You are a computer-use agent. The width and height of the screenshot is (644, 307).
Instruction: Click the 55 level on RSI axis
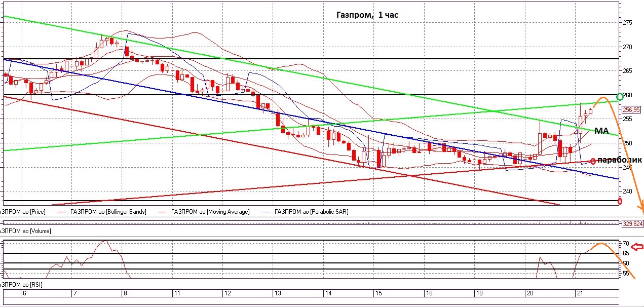point(626,274)
